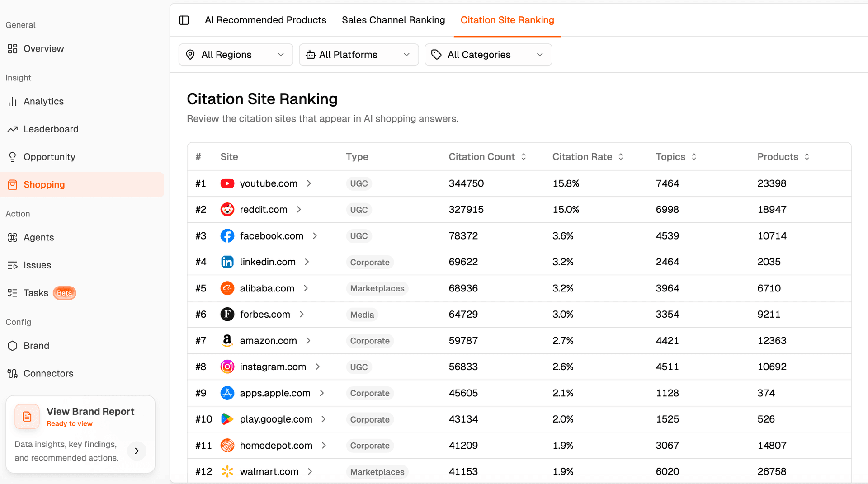Open the All Platforms dropdown
The width and height of the screenshot is (868, 484).
[359, 55]
